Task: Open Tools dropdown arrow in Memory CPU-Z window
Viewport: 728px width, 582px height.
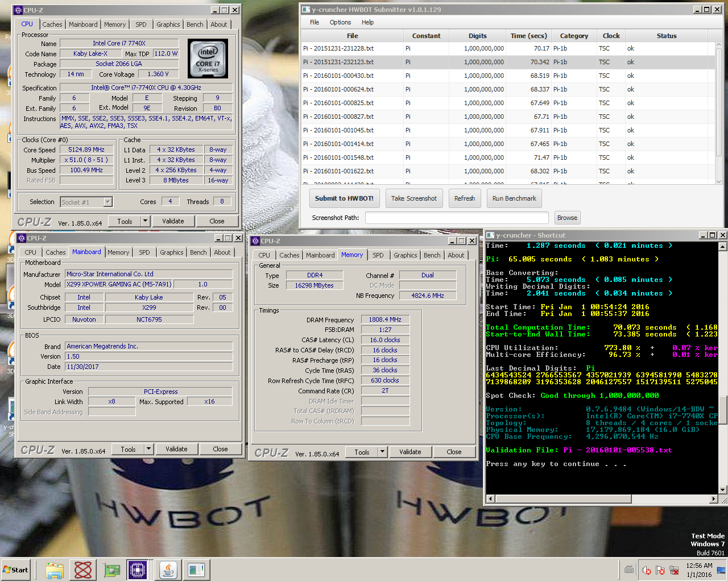Action: [x=383, y=452]
